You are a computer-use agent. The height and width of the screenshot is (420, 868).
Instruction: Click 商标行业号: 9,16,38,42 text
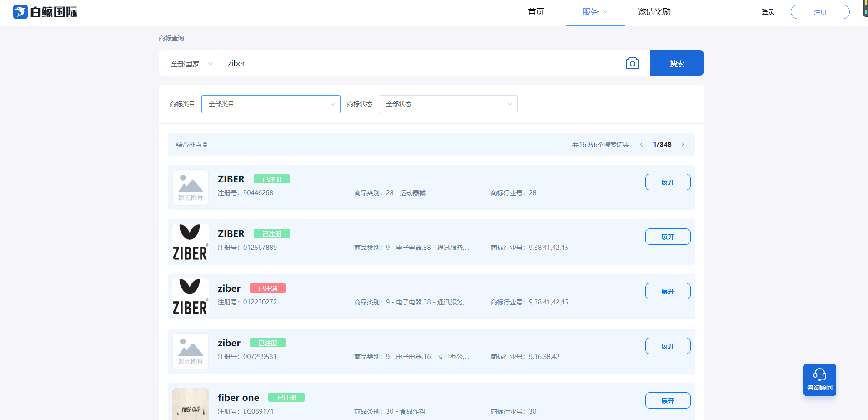pos(525,357)
